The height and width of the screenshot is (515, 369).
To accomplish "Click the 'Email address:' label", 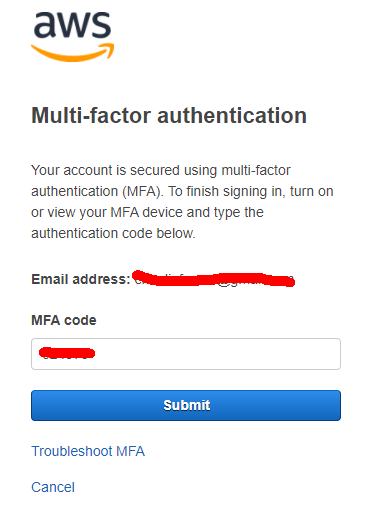I will click(x=81, y=279).
